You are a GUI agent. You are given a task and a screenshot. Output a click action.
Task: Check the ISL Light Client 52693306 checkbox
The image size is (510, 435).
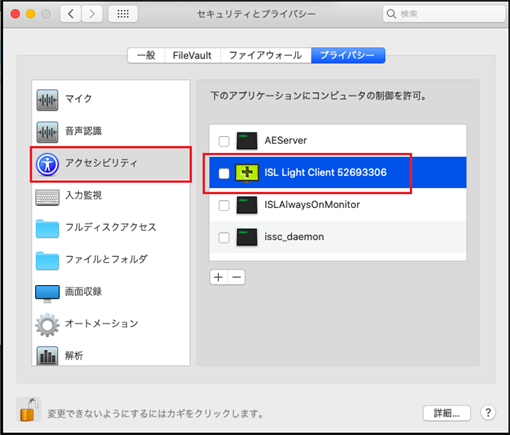pyautogui.click(x=224, y=173)
